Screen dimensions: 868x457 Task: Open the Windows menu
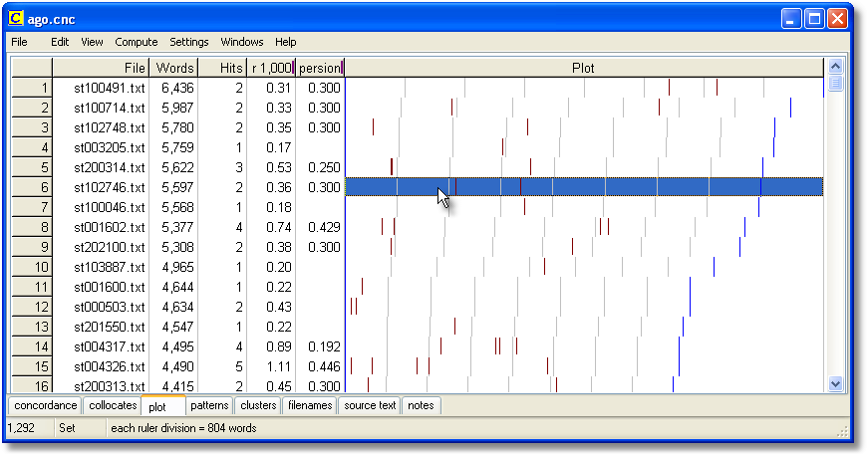click(242, 42)
